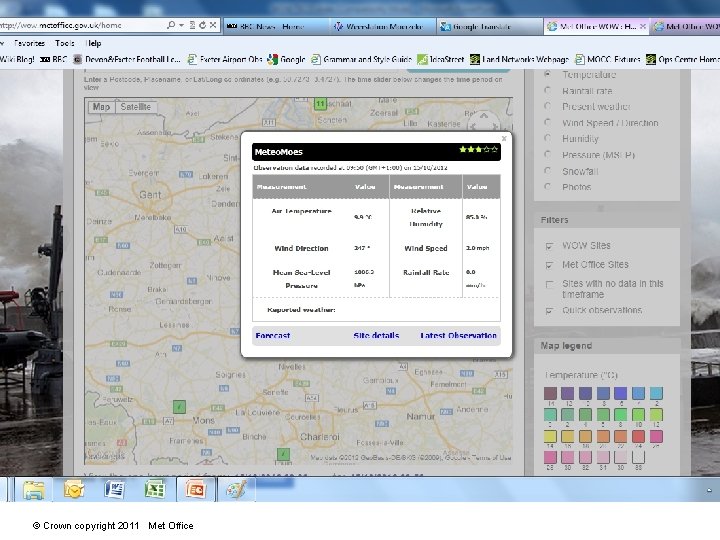
Task: Click the yellow legend swatch labeled 14
Action: coord(550,436)
